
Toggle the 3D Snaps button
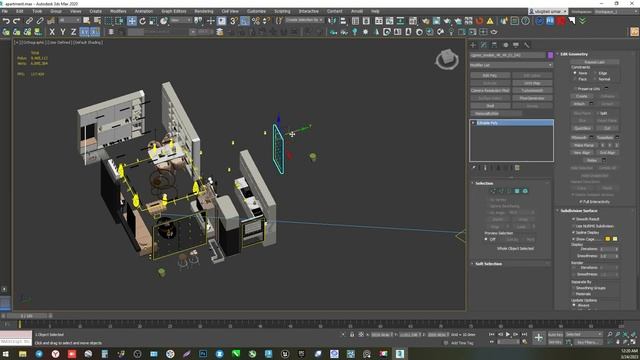point(233,20)
